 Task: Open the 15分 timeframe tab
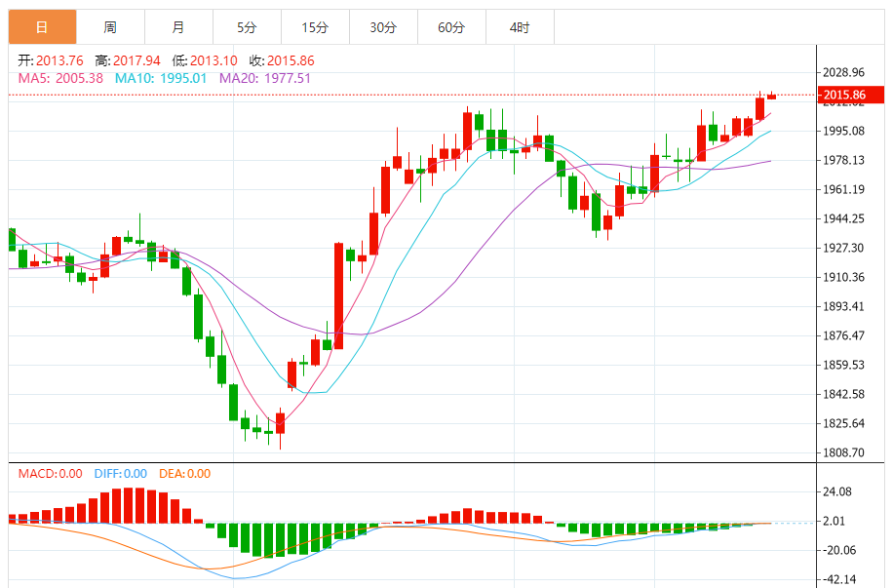click(x=315, y=26)
